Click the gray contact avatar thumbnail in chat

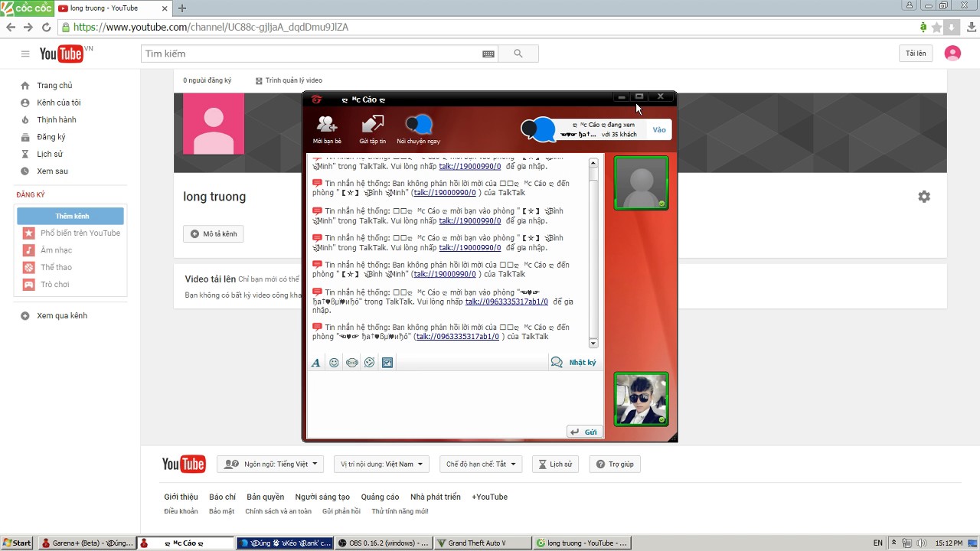[642, 183]
